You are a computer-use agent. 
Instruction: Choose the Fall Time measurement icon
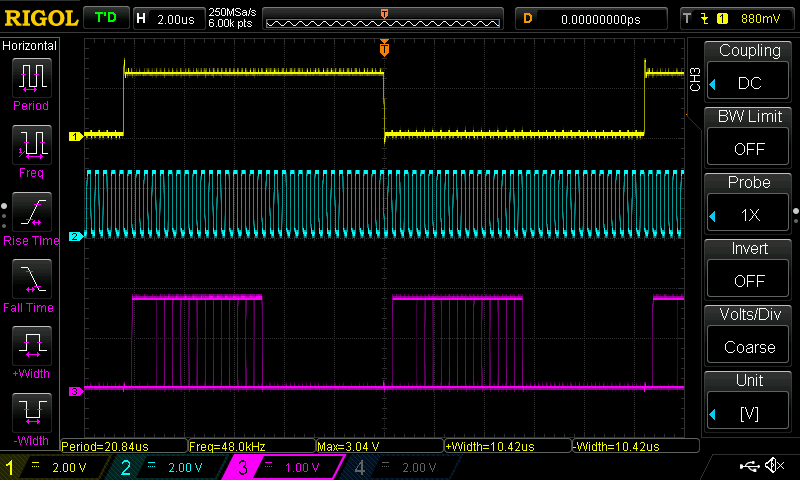pos(30,279)
